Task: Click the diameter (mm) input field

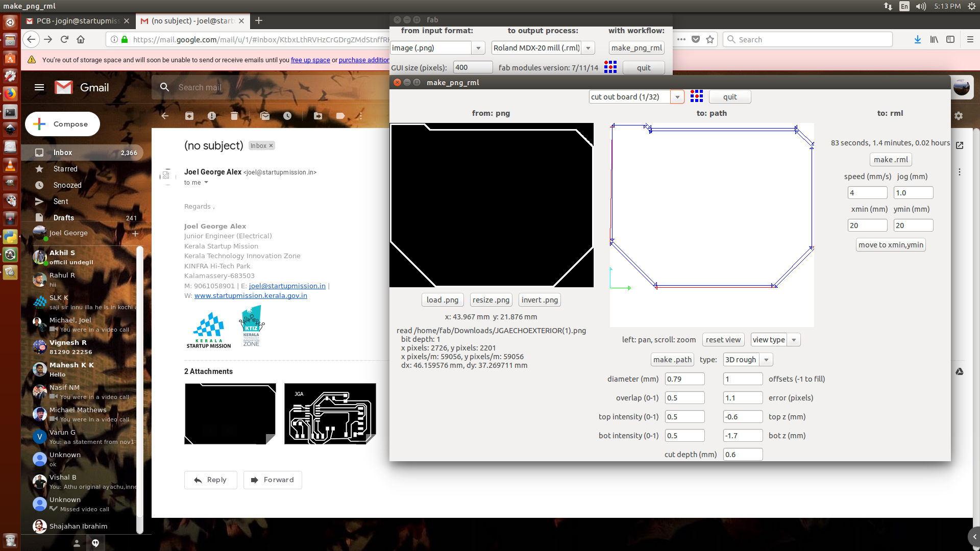Action: pyautogui.click(x=684, y=379)
